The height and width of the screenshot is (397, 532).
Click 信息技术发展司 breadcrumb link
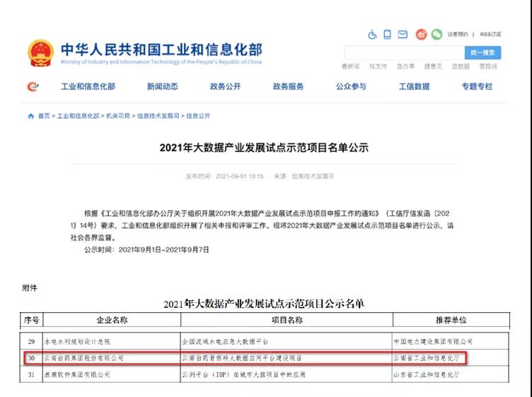[x=158, y=116]
